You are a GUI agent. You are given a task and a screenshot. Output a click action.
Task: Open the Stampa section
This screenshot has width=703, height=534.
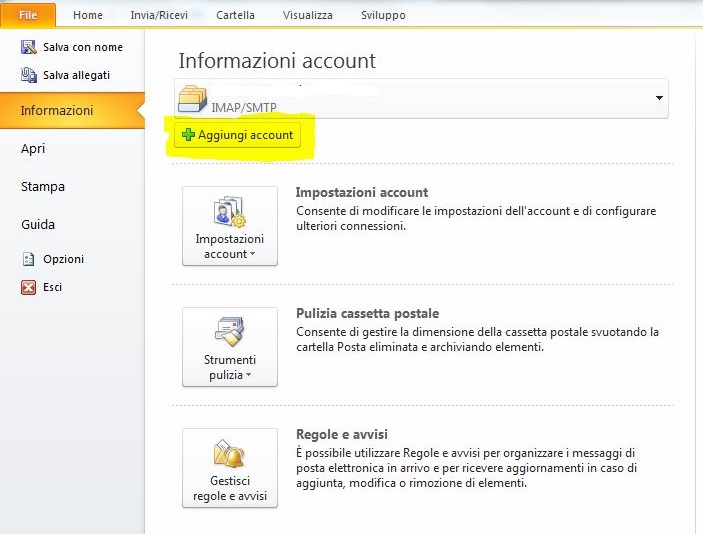(x=43, y=186)
